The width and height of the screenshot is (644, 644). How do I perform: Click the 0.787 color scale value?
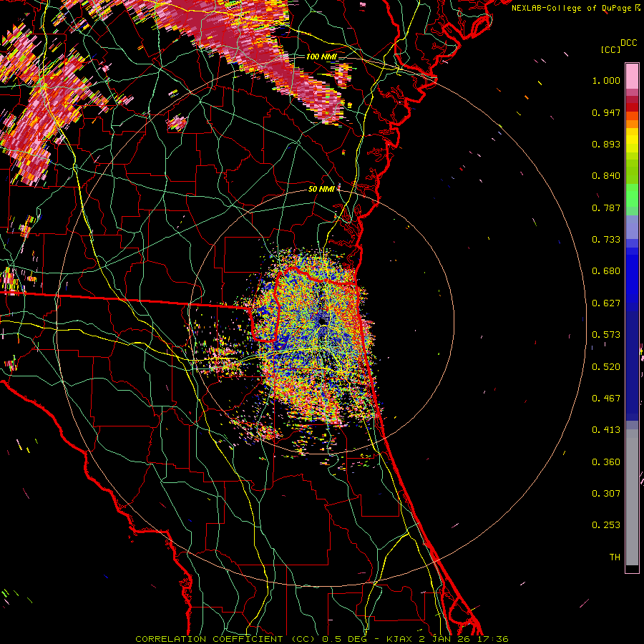(x=606, y=208)
